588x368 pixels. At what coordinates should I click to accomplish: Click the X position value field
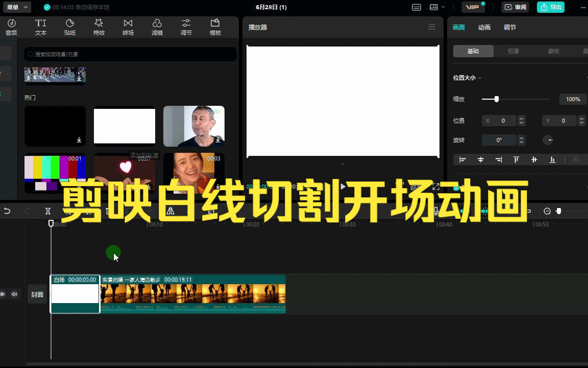click(499, 121)
